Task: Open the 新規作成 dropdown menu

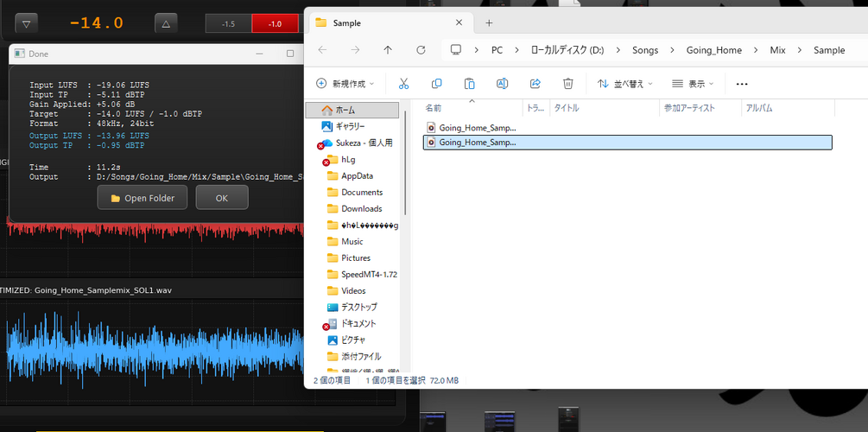Action: pos(345,84)
